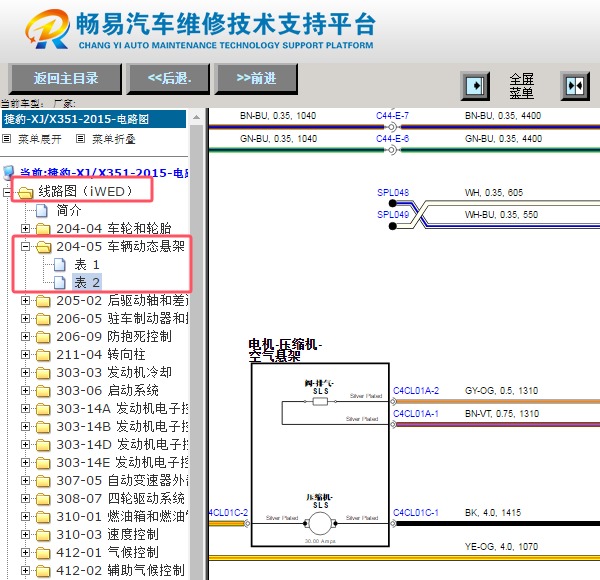Select 206-09 防抱死控制 label
The height and width of the screenshot is (580, 600).
(114, 336)
